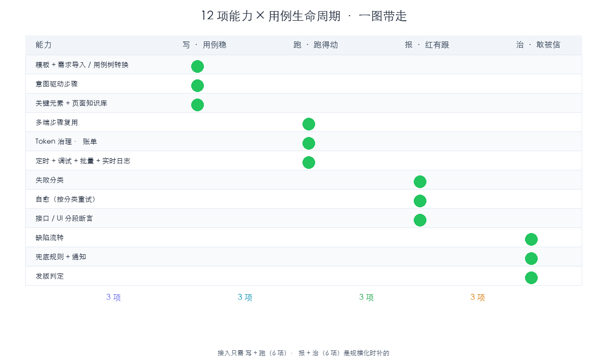Click the green dot in the 接口 / UI 分段断言 row
This screenshot has height=364, width=607.
[x=420, y=220]
